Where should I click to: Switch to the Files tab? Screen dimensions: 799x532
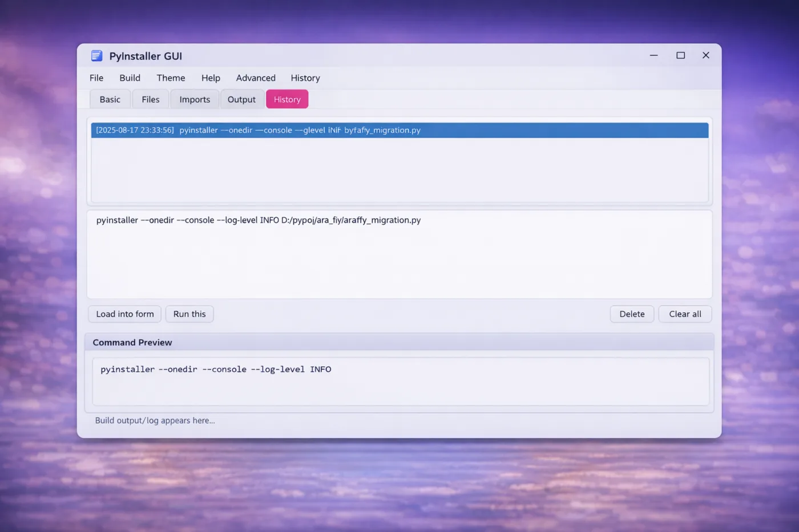pos(151,99)
